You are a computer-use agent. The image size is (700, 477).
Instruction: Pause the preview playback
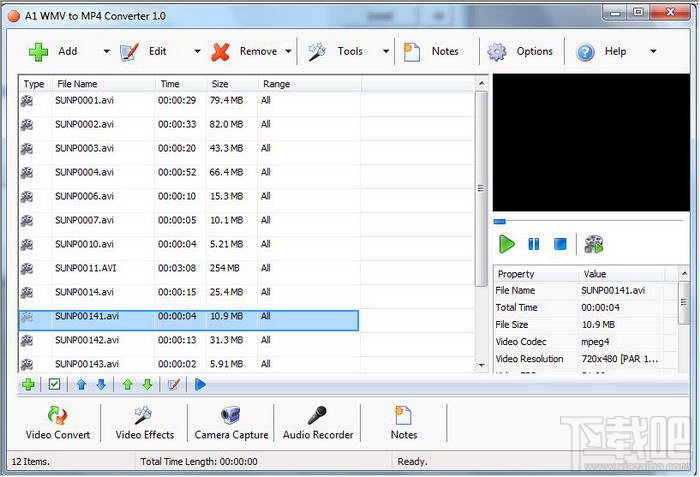coord(533,244)
